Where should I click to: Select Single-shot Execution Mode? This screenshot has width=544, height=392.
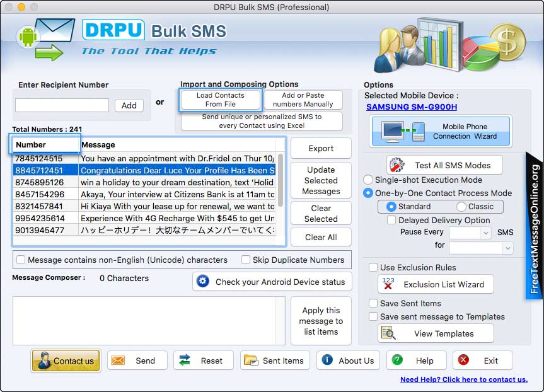367,180
